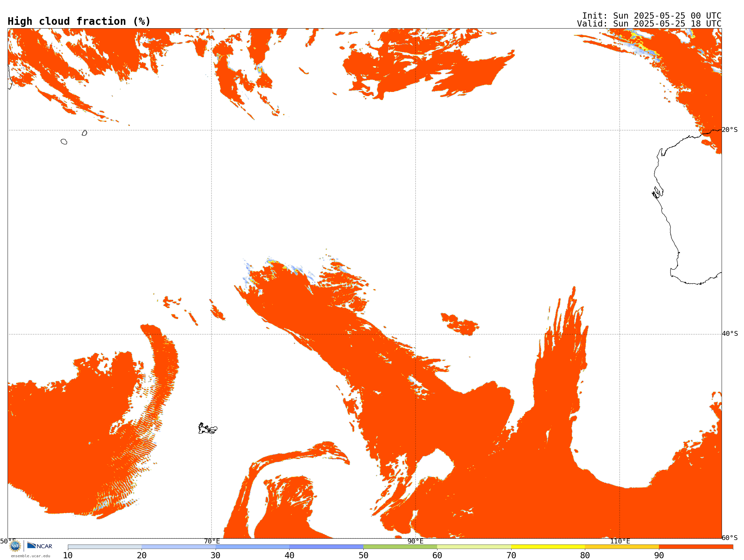744x560 pixels.
Task: Click the NSF logo icon
Action: [15, 546]
